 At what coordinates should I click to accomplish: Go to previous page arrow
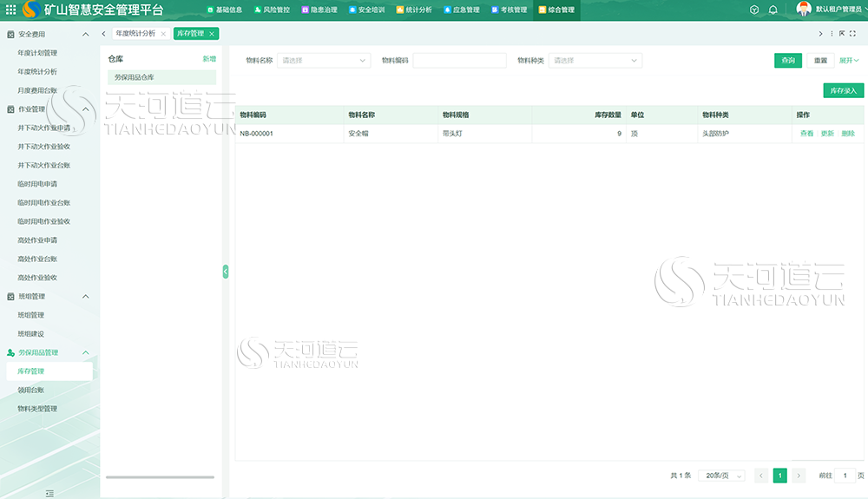760,476
